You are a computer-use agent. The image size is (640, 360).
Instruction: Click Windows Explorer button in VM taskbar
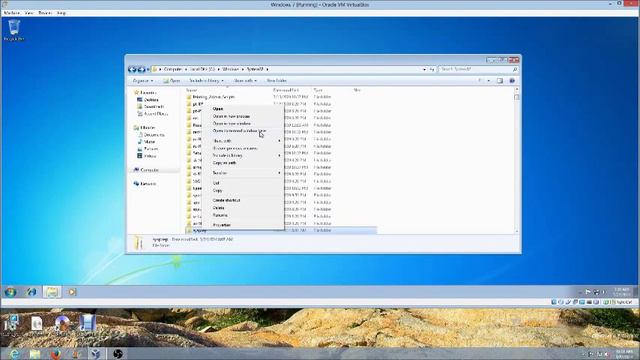pyautogui.click(x=52, y=292)
